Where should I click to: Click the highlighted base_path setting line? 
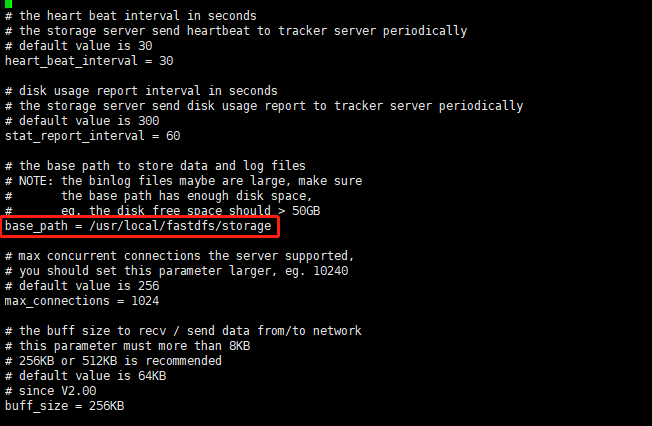[x=138, y=226]
